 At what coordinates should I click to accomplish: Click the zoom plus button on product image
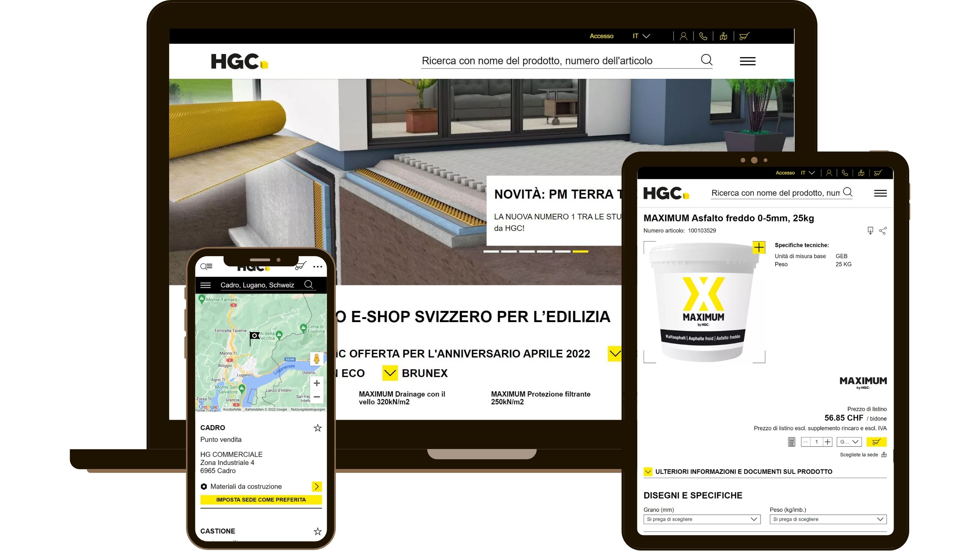click(759, 247)
